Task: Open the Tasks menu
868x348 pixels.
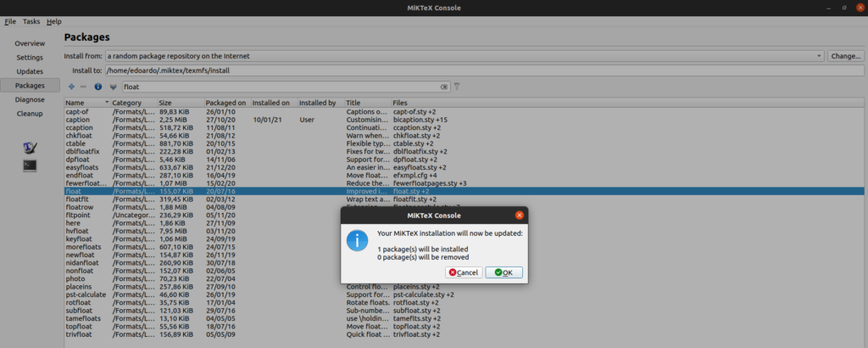Action: pyautogui.click(x=31, y=21)
